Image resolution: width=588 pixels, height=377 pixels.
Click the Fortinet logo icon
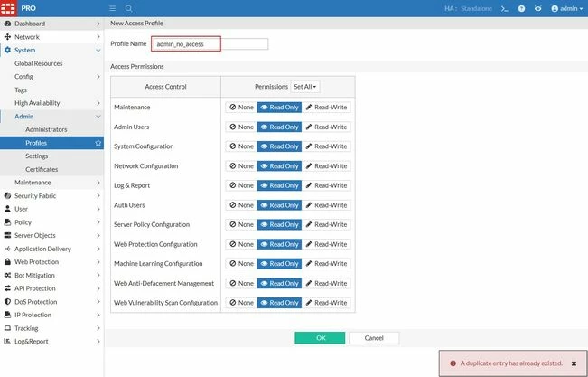click(8, 8)
